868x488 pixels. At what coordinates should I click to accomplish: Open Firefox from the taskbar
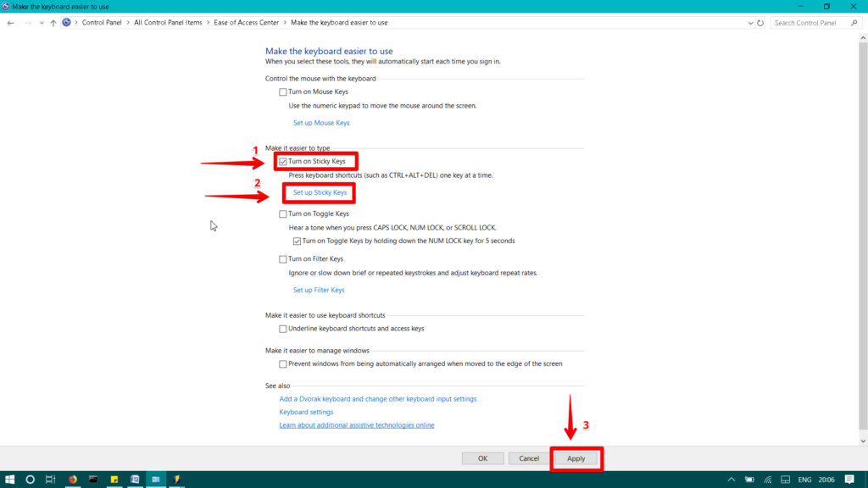73,480
